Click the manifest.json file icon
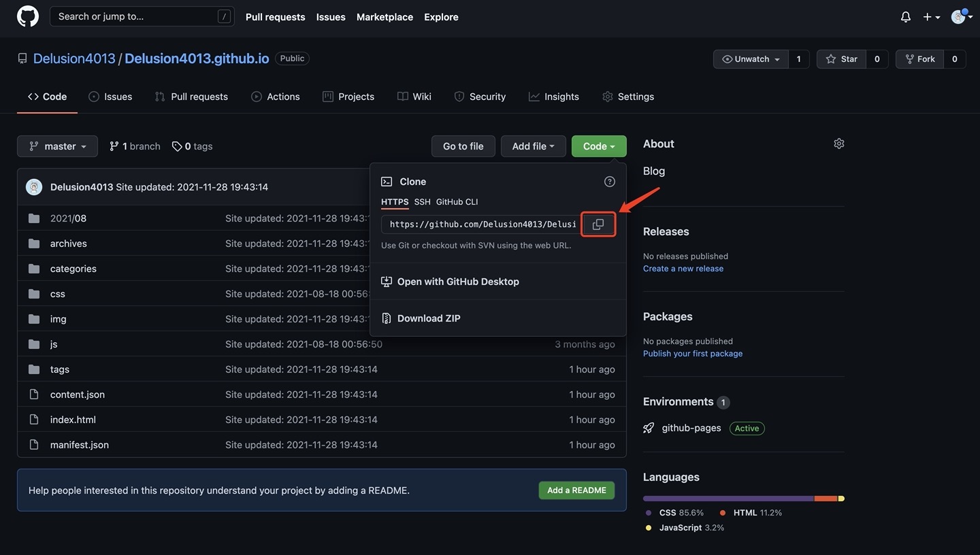 [x=34, y=445]
